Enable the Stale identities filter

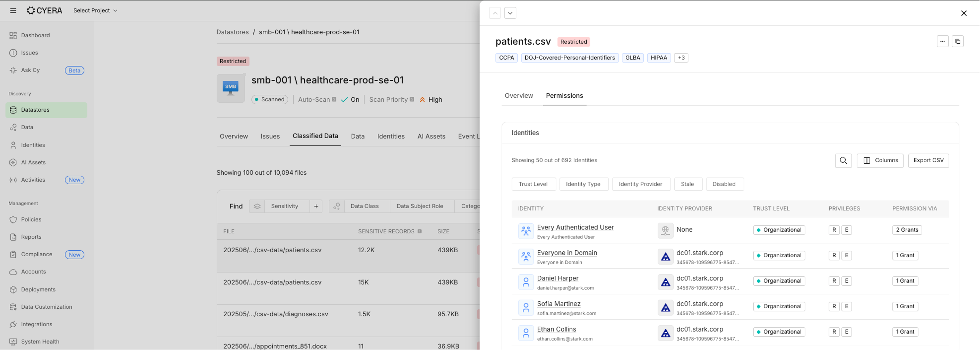pos(688,184)
